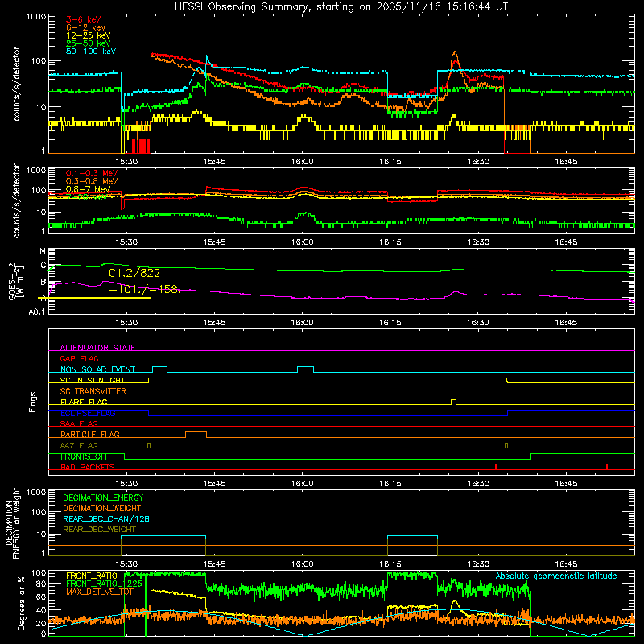The width and height of the screenshot is (644, 644).
Task: Click the GAP_FLAG label
Action: pos(79,358)
